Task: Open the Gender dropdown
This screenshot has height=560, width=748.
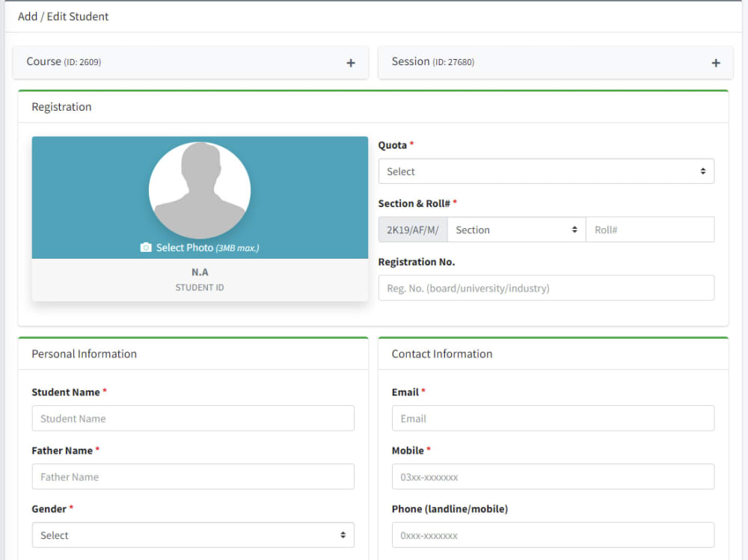Action: coord(193,535)
